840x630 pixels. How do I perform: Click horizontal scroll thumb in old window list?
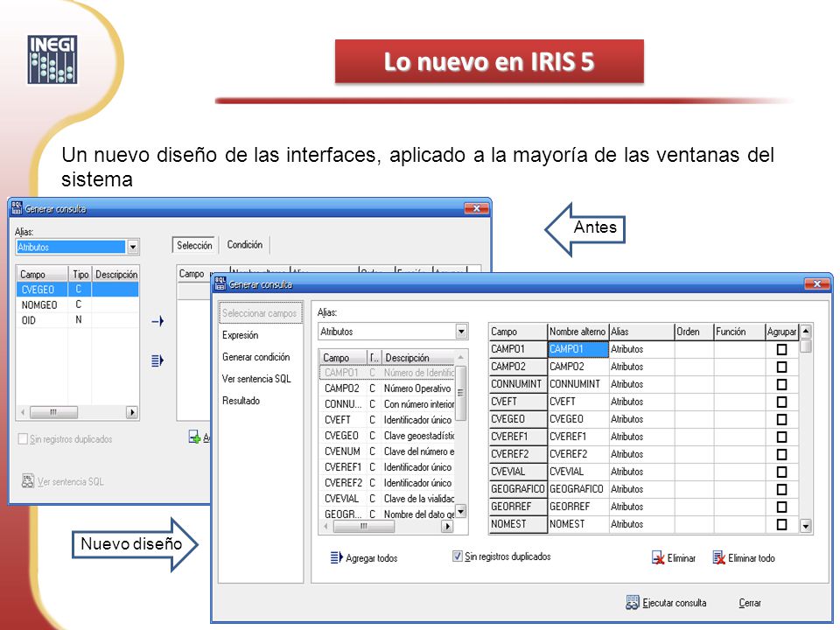[53, 412]
